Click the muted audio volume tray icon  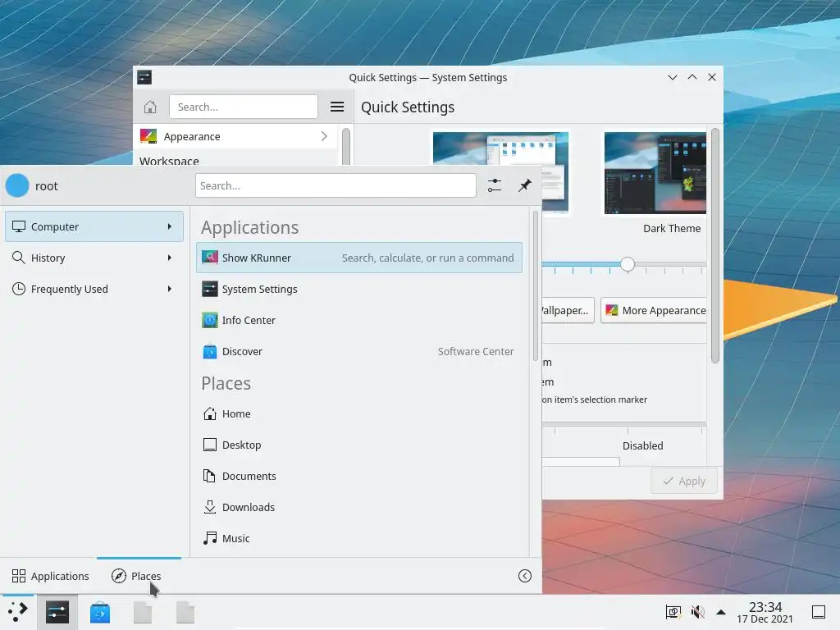tap(697, 612)
